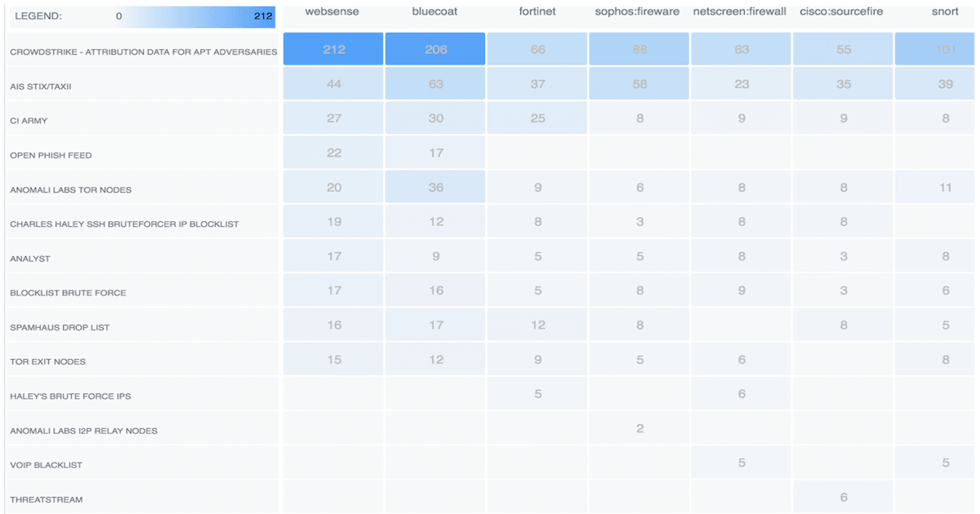Open the CrowdStrike sophos:fireware cell showing 88

639,49
